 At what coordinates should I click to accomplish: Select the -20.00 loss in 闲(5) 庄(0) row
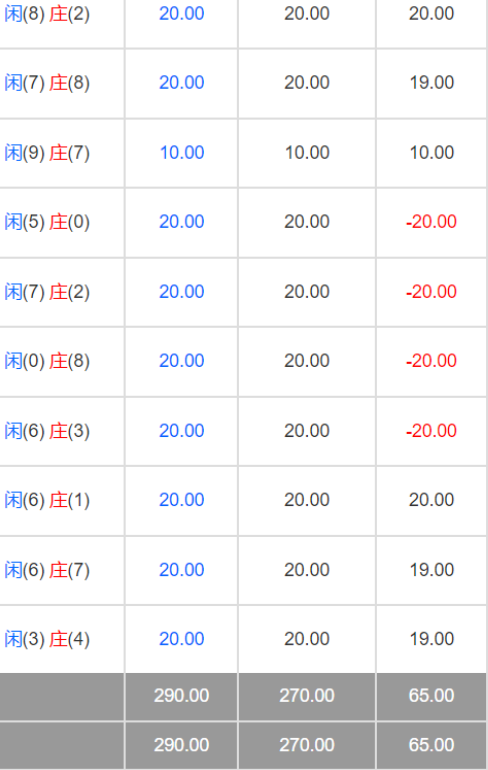[431, 222]
